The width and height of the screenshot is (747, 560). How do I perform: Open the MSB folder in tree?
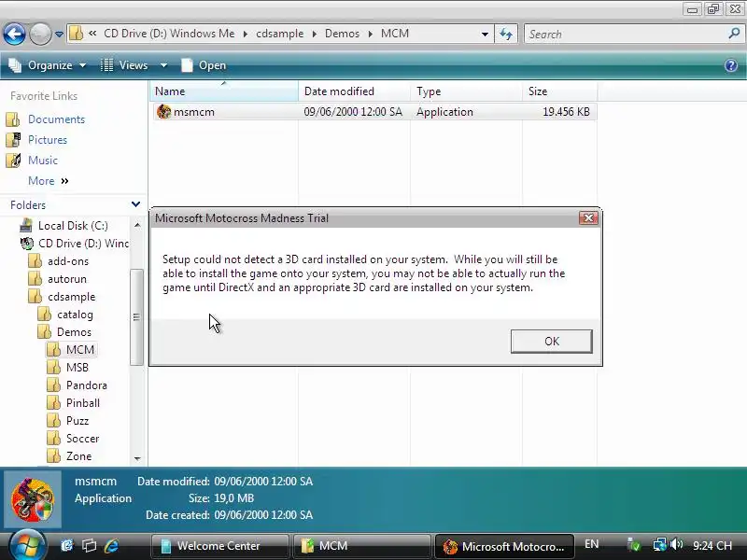[78, 367]
